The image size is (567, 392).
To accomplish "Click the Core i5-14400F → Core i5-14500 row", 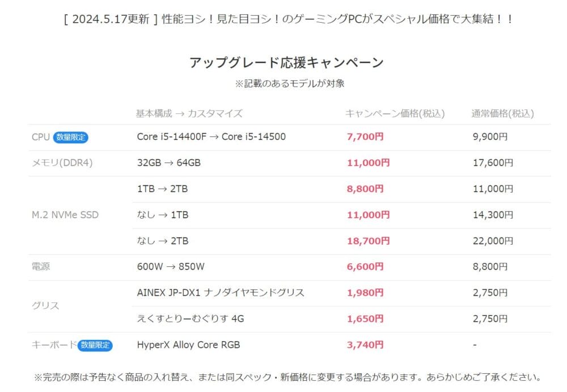I will coord(211,137).
